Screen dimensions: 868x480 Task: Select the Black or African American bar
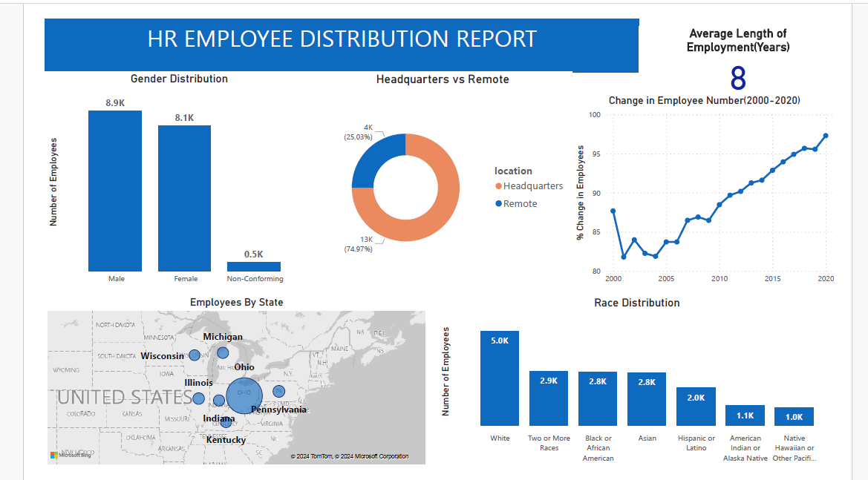pyautogui.click(x=598, y=398)
